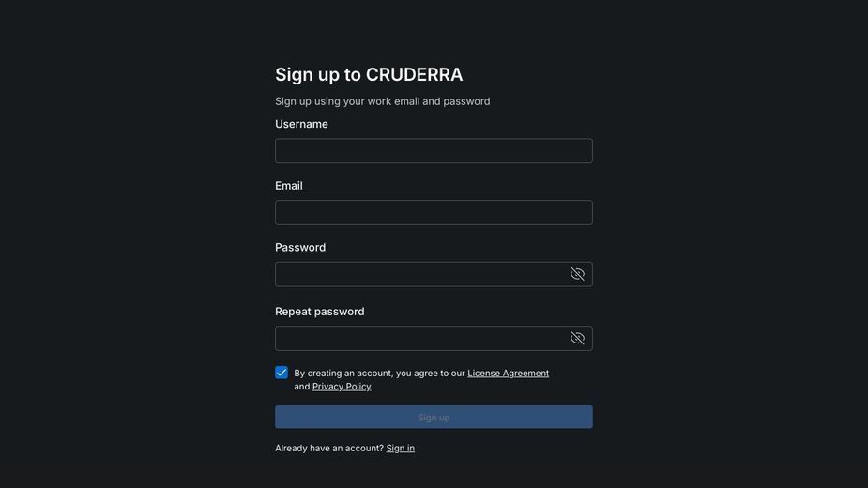This screenshot has width=868, height=488.
Task: Click the 'Sign up to CRUDERRA' heading
Action: [x=369, y=74]
